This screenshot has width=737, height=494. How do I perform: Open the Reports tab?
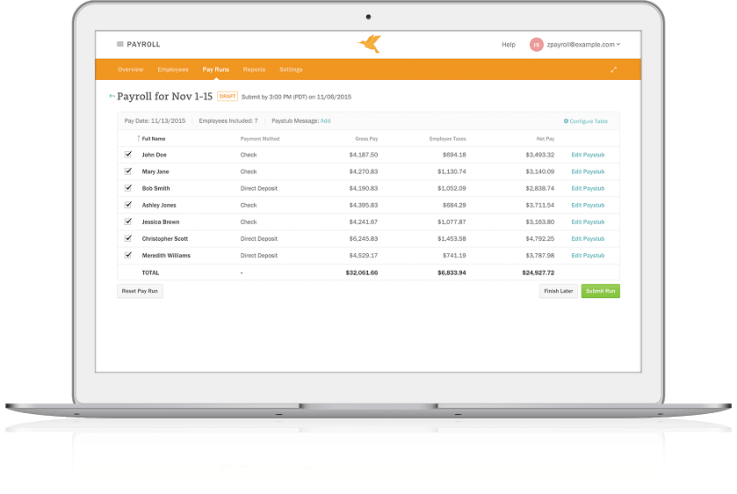(254, 70)
